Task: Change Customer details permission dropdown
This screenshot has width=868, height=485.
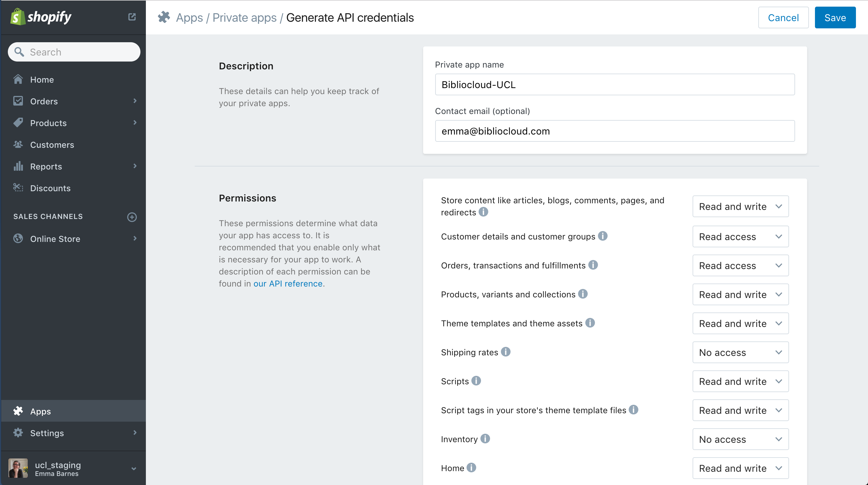Action: pyautogui.click(x=740, y=237)
